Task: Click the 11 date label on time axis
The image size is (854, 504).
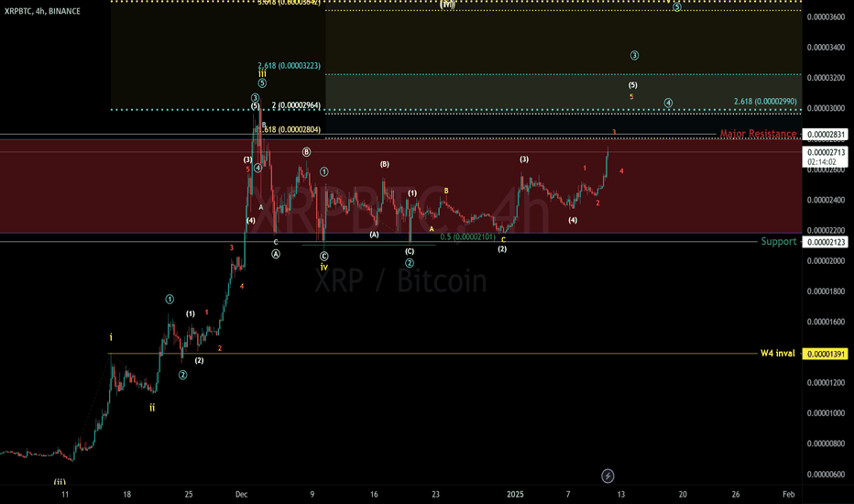Action: point(65,494)
